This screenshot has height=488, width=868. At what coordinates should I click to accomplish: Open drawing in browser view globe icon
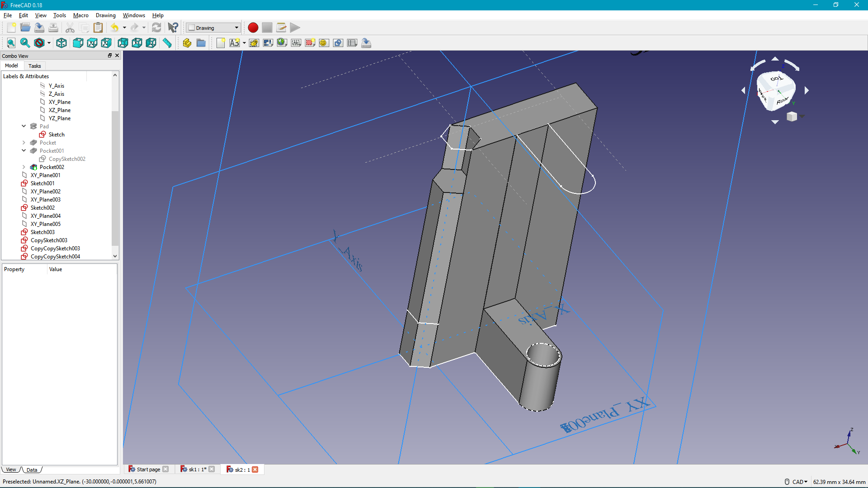click(282, 43)
